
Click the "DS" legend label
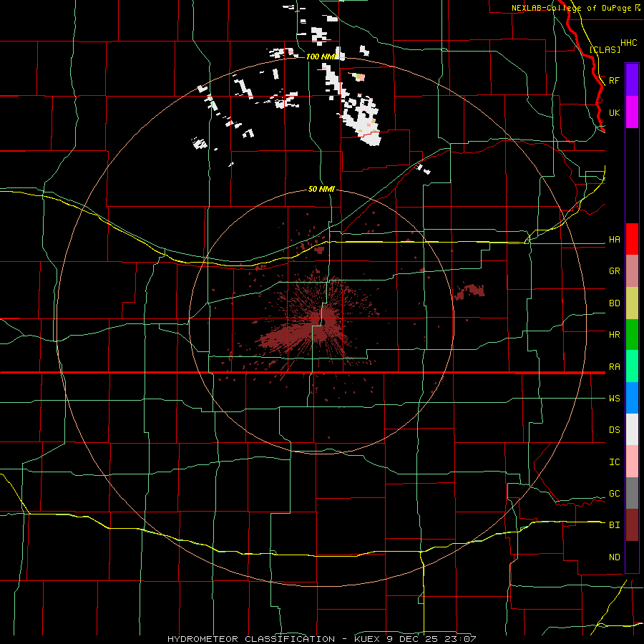tap(614, 430)
